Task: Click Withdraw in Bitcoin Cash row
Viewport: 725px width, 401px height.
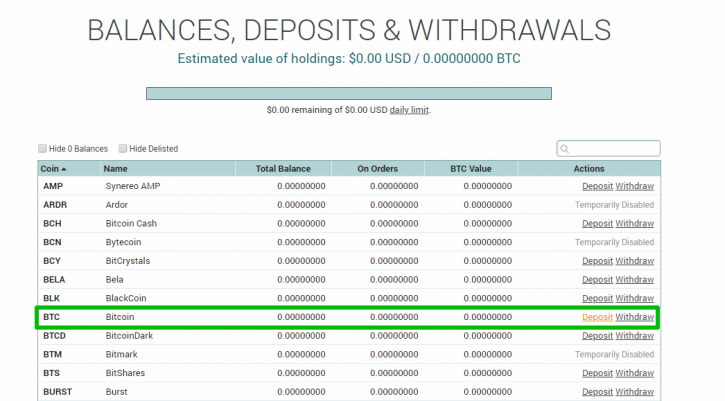Action: coord(634,223)
